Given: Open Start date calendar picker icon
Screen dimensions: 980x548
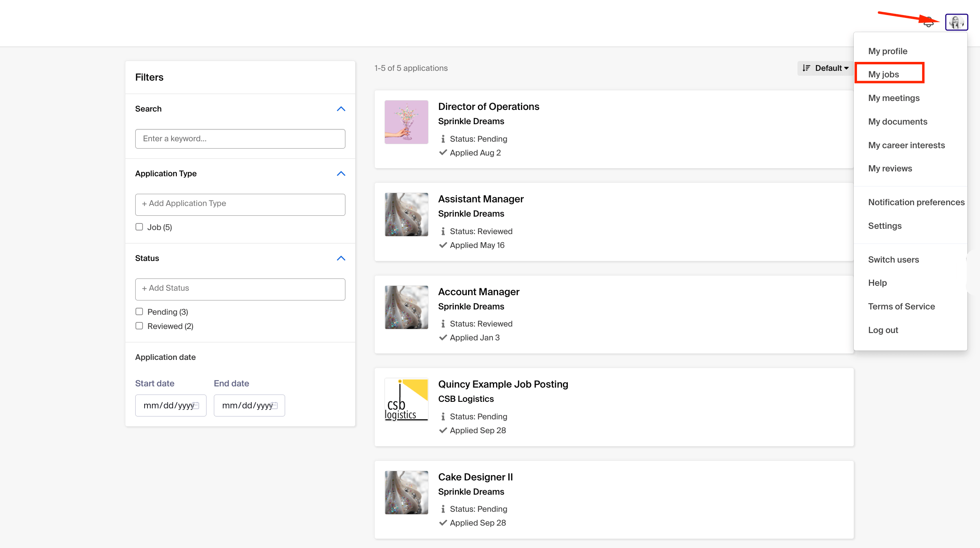Looking at the screenshot, I should (x=196, y=406).
